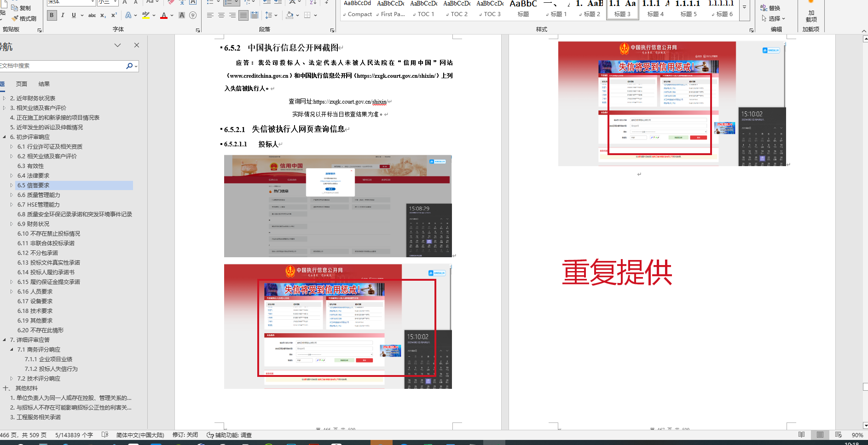
Task: Switch to Web Layout view
Action: [x=839, y=435]
